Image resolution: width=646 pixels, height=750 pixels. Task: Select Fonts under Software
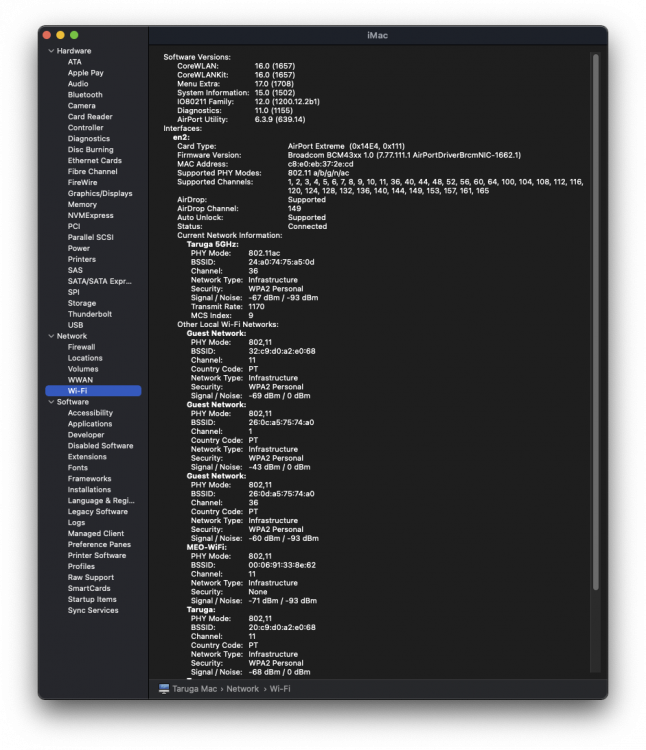[77, 468]
